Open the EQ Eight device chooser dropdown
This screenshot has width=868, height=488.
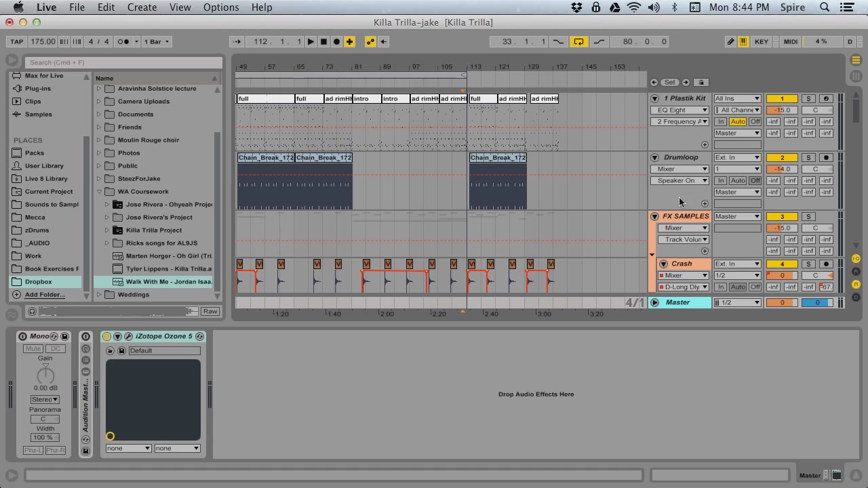[x=679, y=110]
